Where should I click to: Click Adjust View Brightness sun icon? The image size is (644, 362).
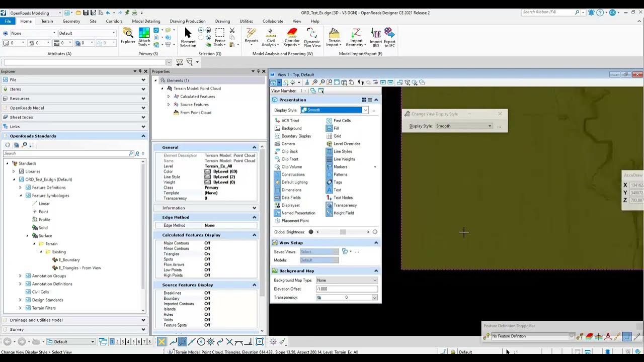point(293,82)
